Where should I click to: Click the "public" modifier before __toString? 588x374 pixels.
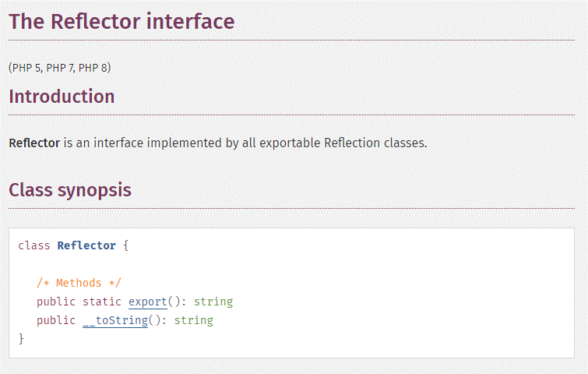click(x=56, y=320)
